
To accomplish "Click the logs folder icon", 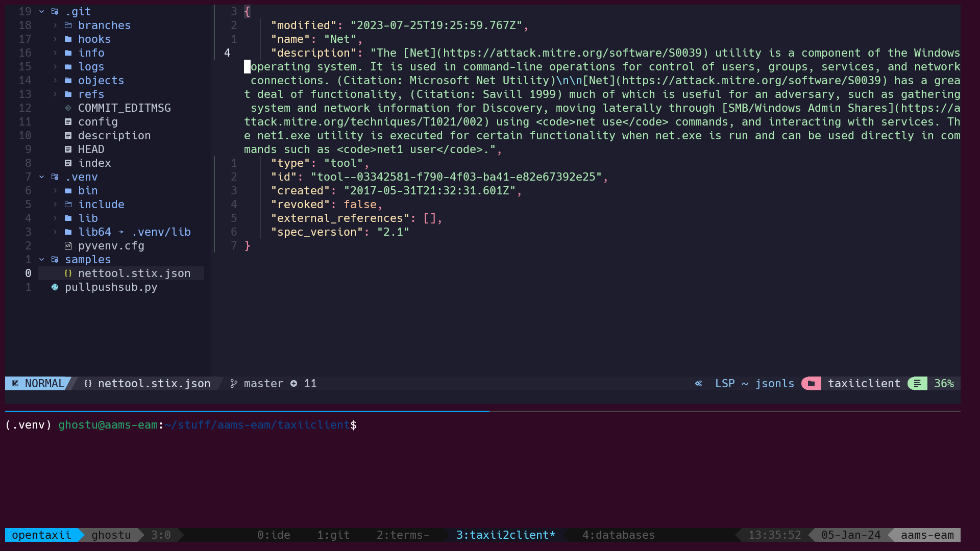I will point(68,66).
